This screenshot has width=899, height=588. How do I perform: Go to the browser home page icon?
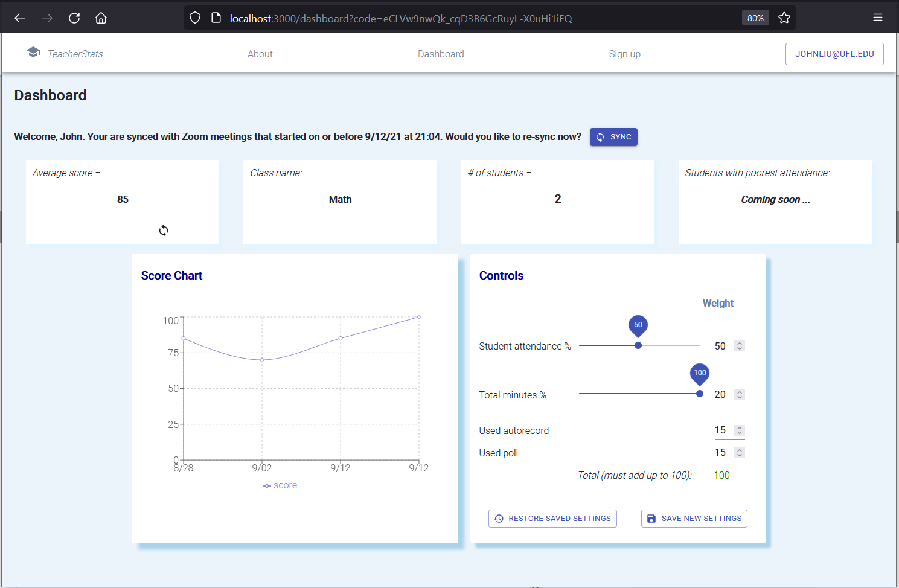(101, 18)
